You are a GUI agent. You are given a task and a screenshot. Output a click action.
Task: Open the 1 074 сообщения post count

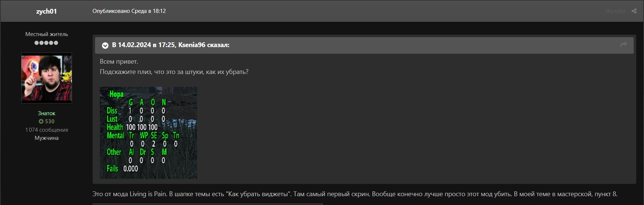(46, 130)
